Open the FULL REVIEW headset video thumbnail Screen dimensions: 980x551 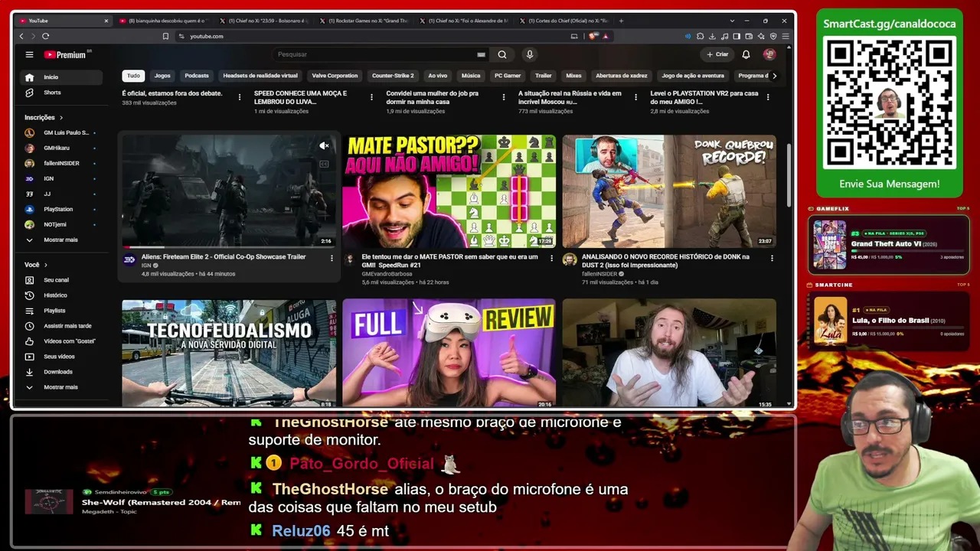449,353
